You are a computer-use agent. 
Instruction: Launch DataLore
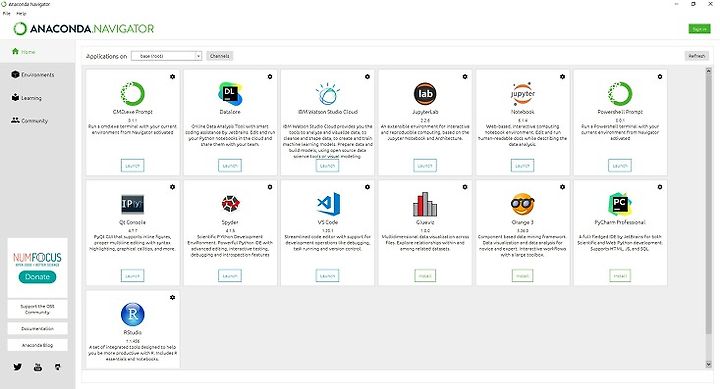(x=230, y=165)
